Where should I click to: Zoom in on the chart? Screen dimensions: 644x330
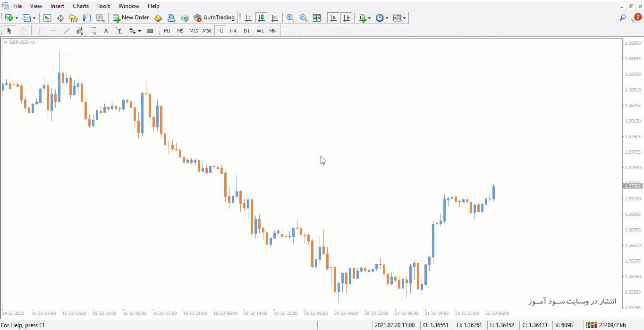[290, 18]
